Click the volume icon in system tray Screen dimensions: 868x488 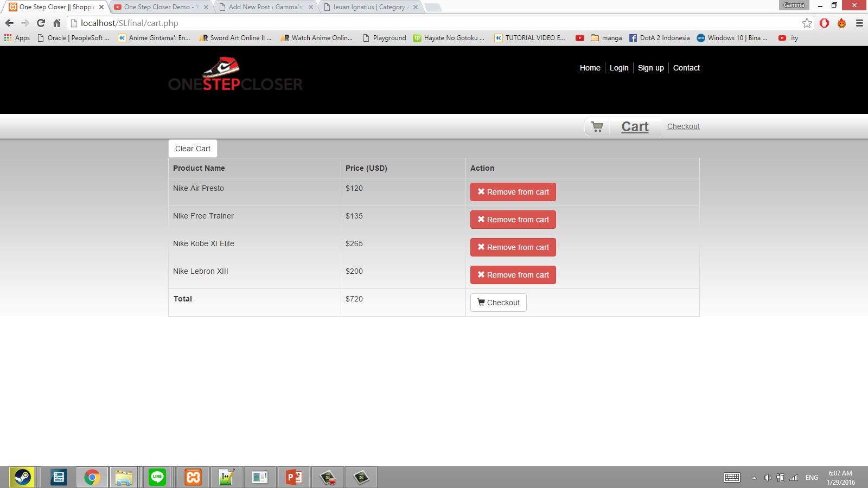[767, 478]
